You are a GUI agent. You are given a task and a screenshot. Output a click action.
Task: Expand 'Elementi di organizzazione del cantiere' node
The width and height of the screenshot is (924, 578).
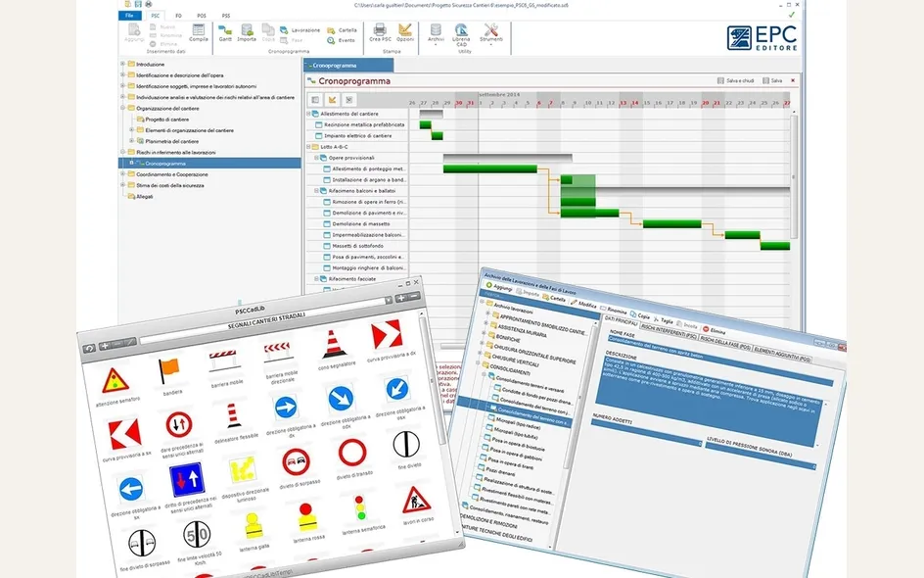[131, 129]
